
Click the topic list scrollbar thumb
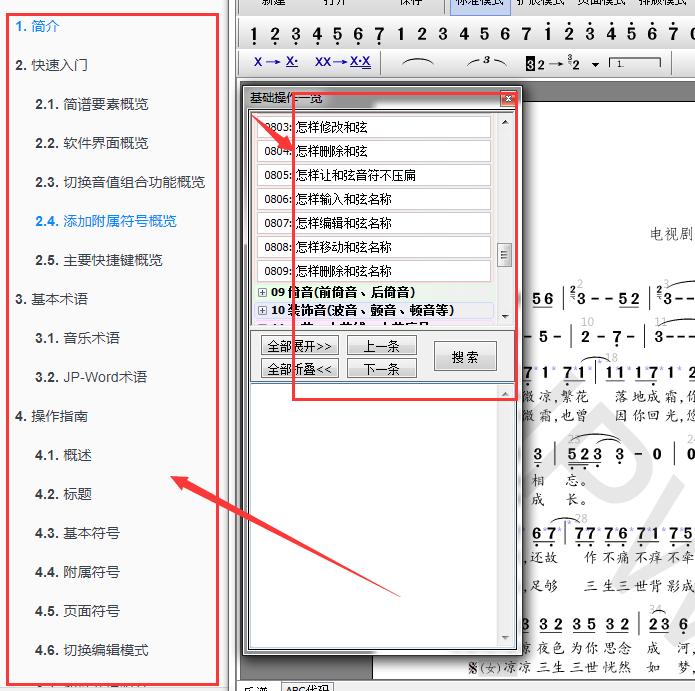click(x=504, y=255)
